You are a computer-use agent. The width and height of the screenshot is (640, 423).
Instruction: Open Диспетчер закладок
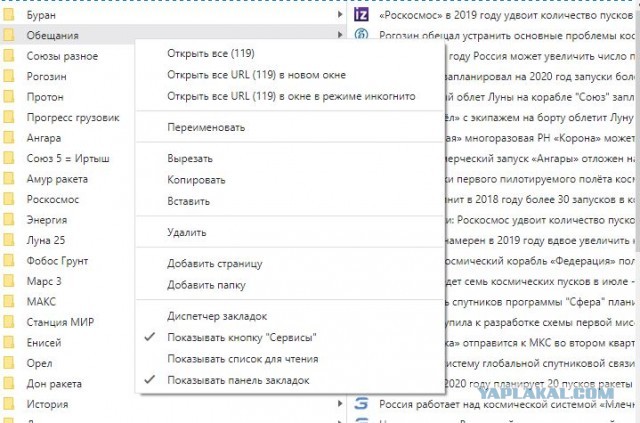(217, 316)
